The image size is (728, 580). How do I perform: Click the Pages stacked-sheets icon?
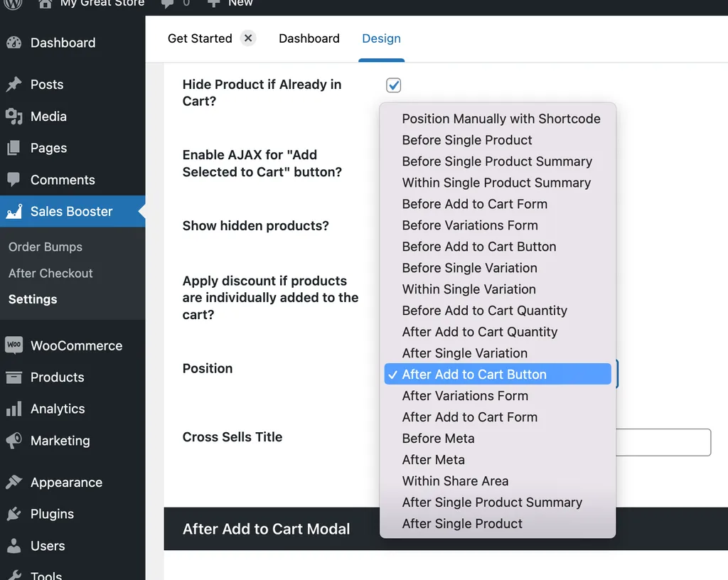point(14,148)
